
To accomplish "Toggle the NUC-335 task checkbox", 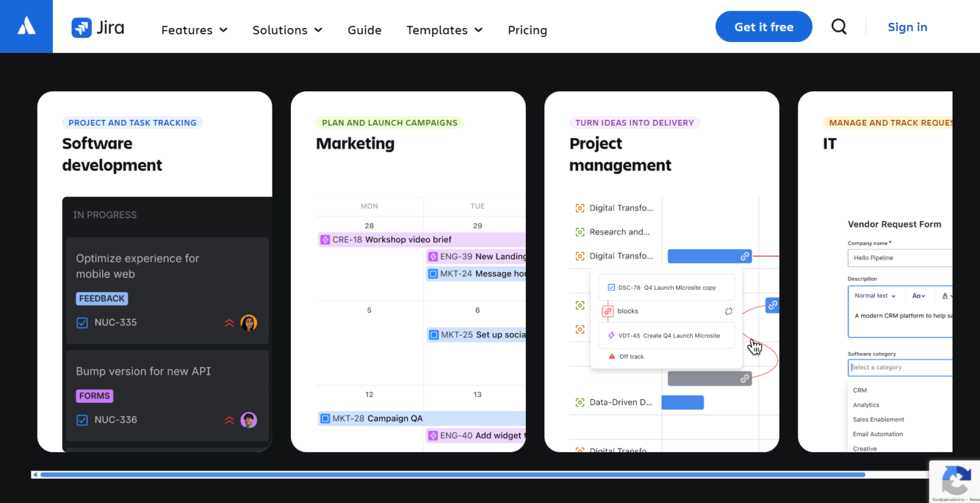I will (82, 323).
